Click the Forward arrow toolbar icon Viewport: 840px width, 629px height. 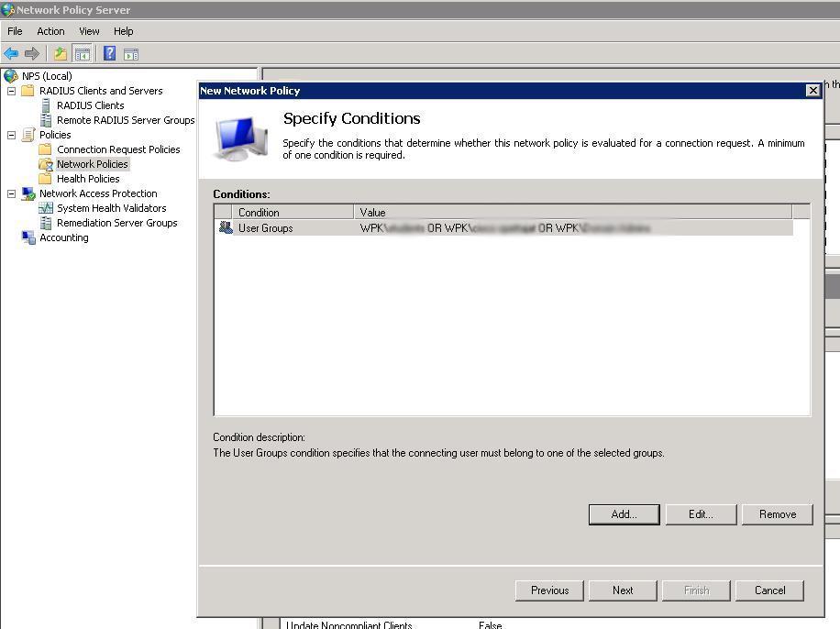pyautogui.click(x=32, y=53)
